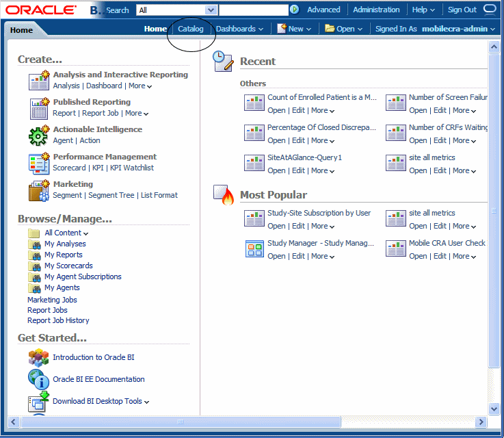Click the horizontal scrollbar left arrow
The height and width of the screenshot is (438, 504).
(13, 422)
